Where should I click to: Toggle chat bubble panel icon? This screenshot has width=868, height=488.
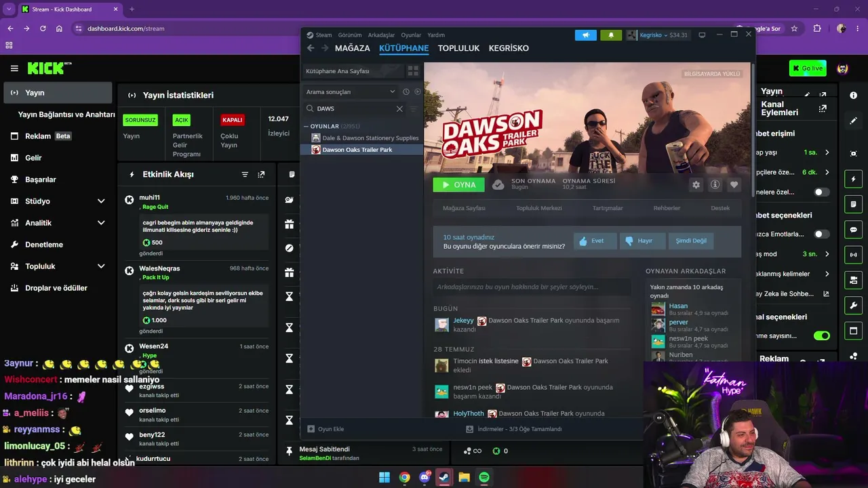853,230
